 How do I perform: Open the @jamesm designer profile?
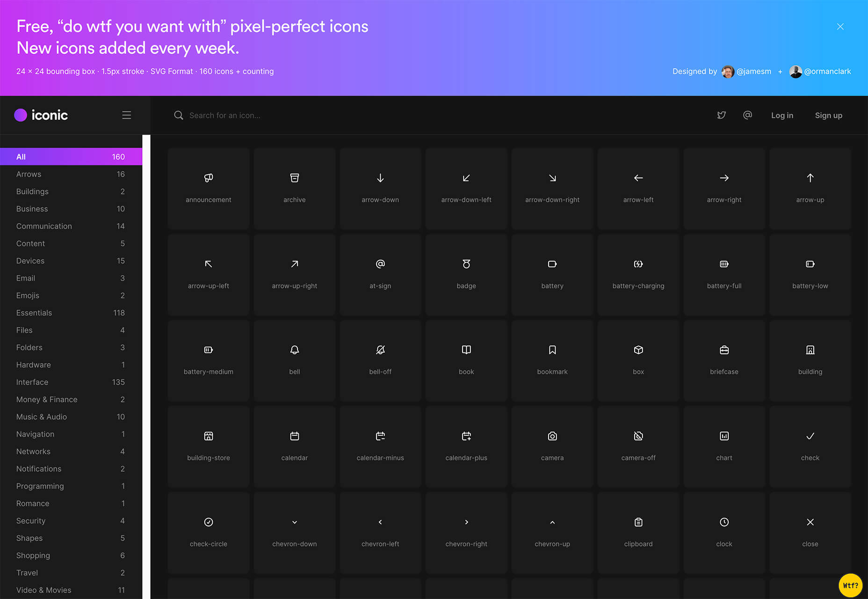746,71
